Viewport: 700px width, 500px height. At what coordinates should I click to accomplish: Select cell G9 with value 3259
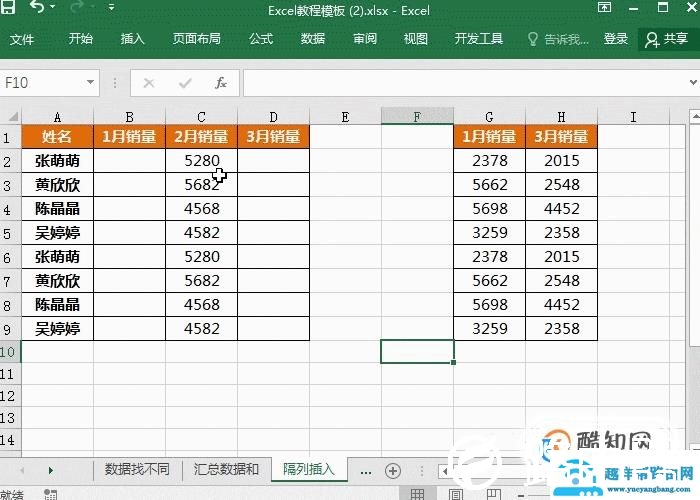[x=489, y=329]
